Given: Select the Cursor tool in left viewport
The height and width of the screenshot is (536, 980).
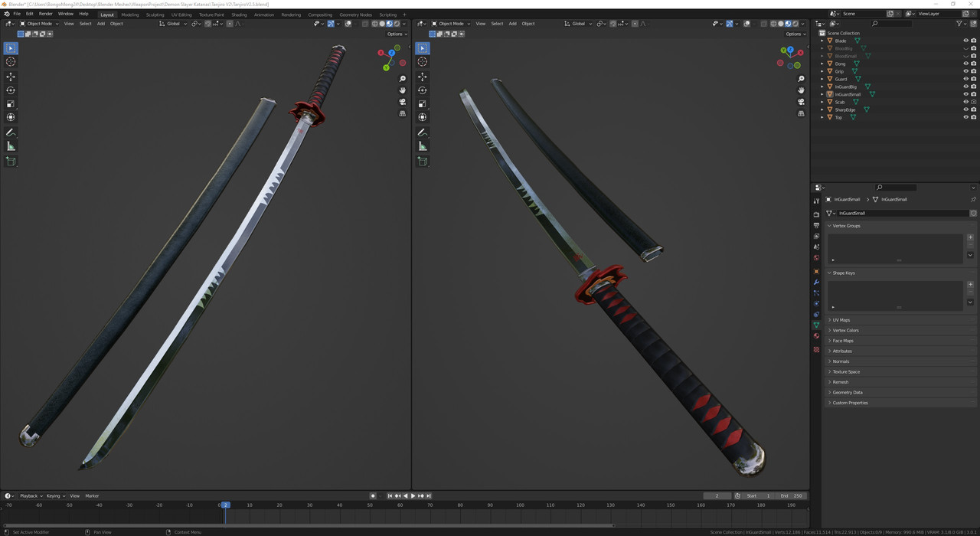Looking at the screenshot, I should click(11, 61).
